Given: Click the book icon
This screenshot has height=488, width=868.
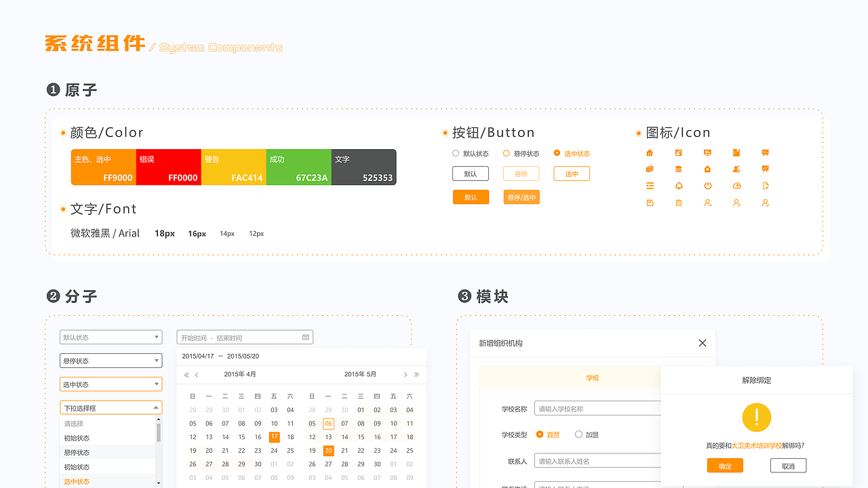Looking at the screenshot, I should coord(737,153).
